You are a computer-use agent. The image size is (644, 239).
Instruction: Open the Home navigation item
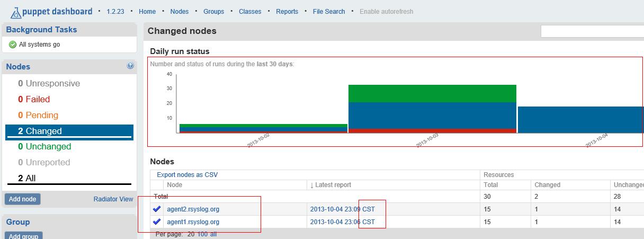[147, 11]
